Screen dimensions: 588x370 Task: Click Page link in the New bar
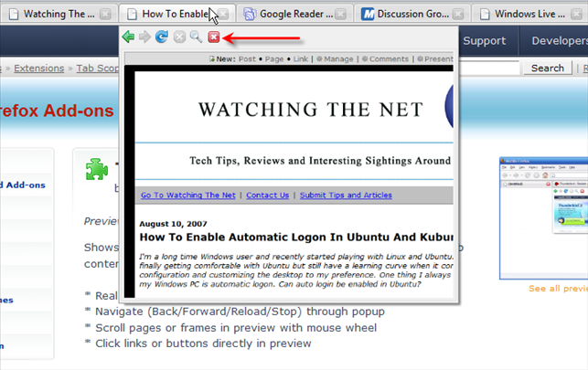[x=274, y=59]
